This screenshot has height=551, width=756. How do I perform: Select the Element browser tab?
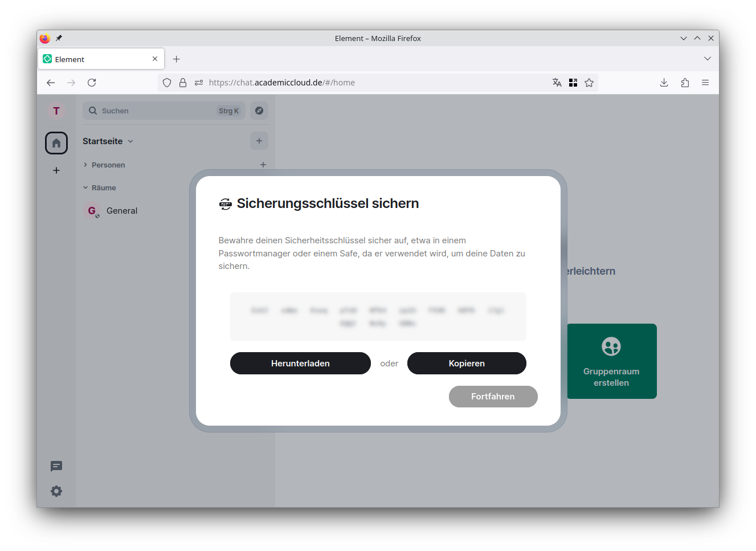(x=101, y=59)
